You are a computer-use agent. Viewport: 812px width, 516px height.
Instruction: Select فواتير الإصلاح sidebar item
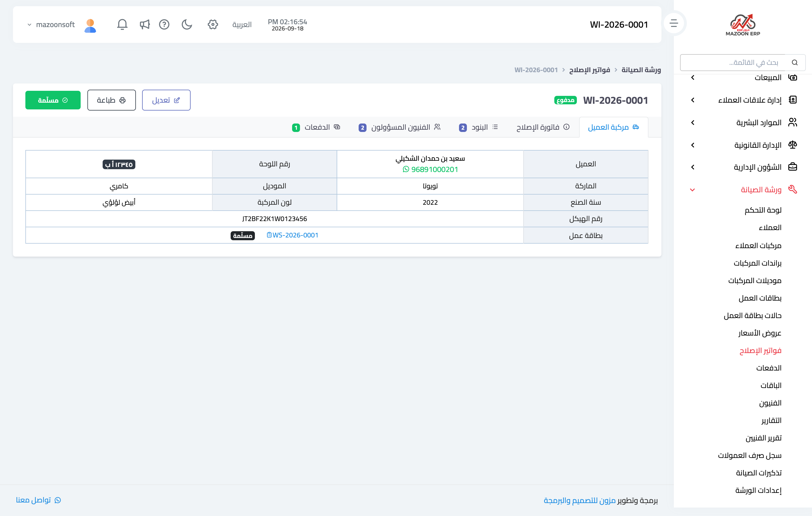[760, 351]
